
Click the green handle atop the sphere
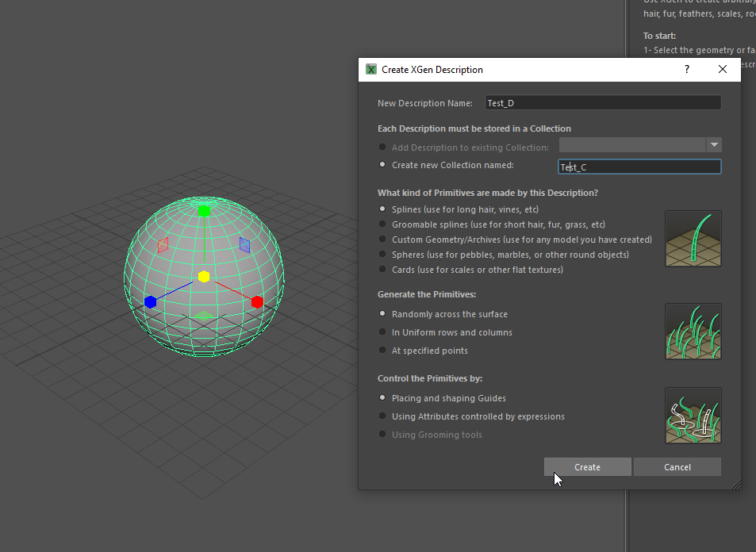pyautogui.click(x=203, y=210)
